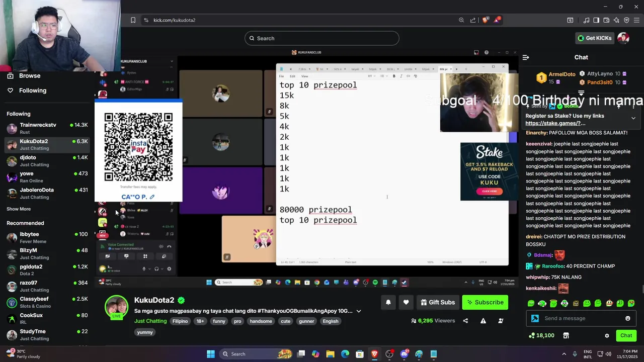Select Classybeef recommended channel
The image size is (644, 362).
pos(47,302)
